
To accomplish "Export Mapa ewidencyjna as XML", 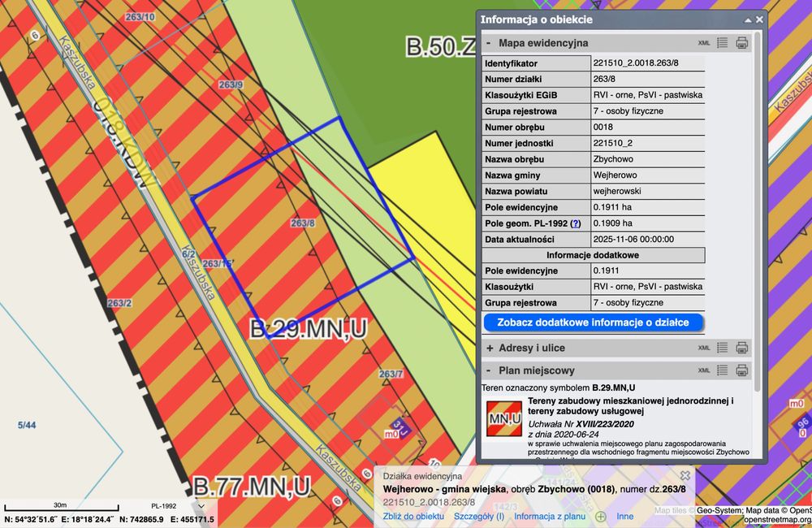I will [x=704, y=43].
